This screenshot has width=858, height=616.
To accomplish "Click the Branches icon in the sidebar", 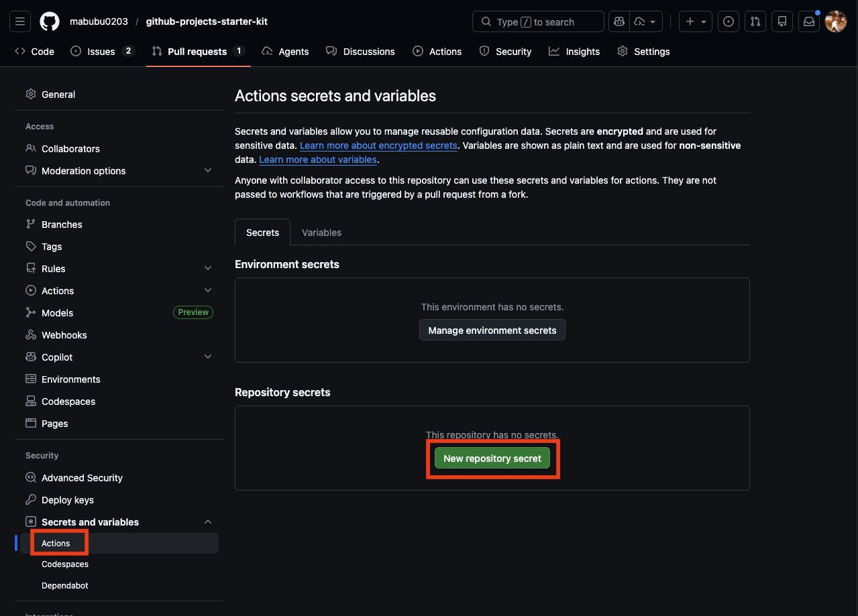I will (x=31, y=225).
